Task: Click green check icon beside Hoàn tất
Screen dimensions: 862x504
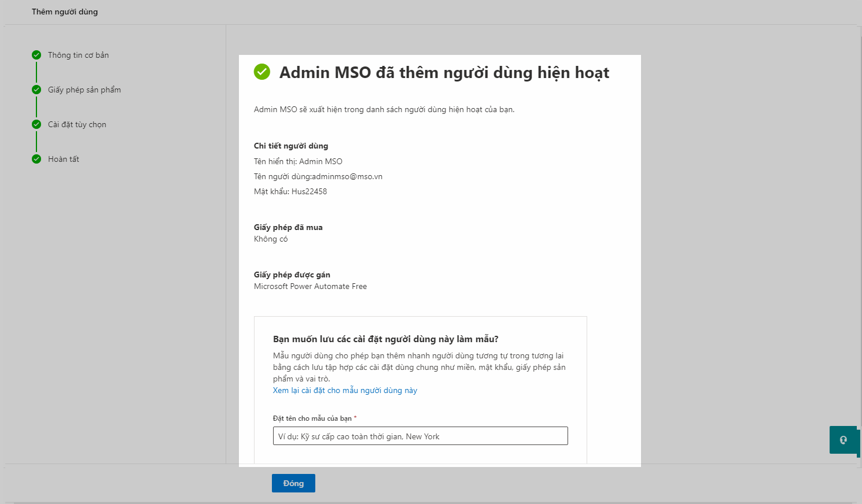Action: coord(36,159)
